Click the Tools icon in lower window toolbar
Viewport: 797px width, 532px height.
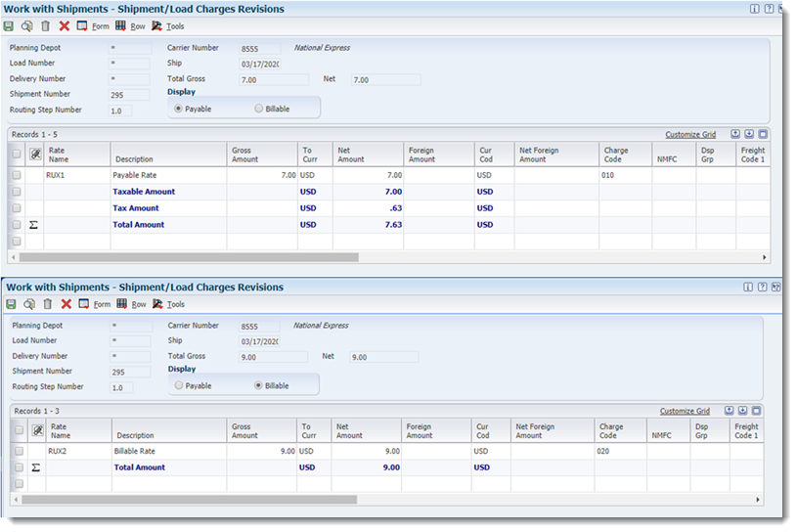(158, 304)
